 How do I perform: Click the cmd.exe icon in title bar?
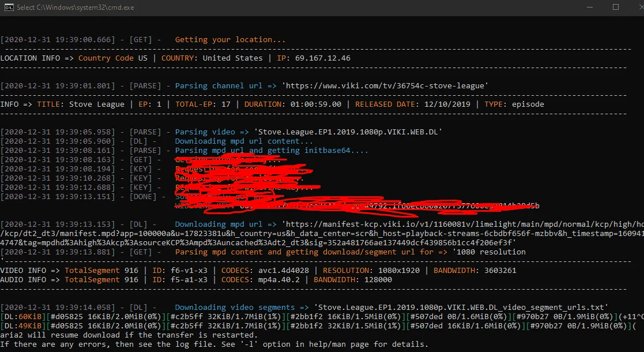coord(9,8)
